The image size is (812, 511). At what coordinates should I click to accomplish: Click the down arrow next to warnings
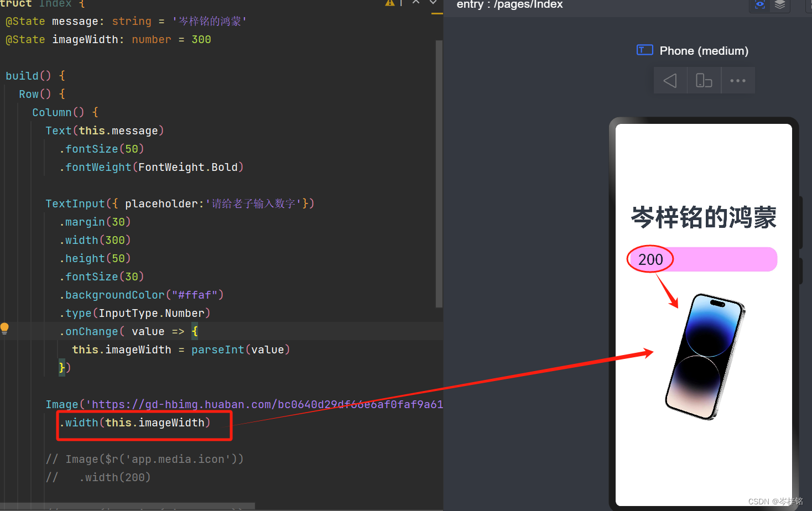tap(433, 3)
